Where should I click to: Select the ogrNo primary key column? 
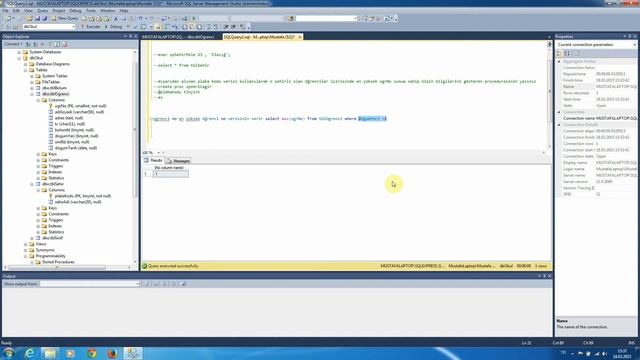[80, 106]
